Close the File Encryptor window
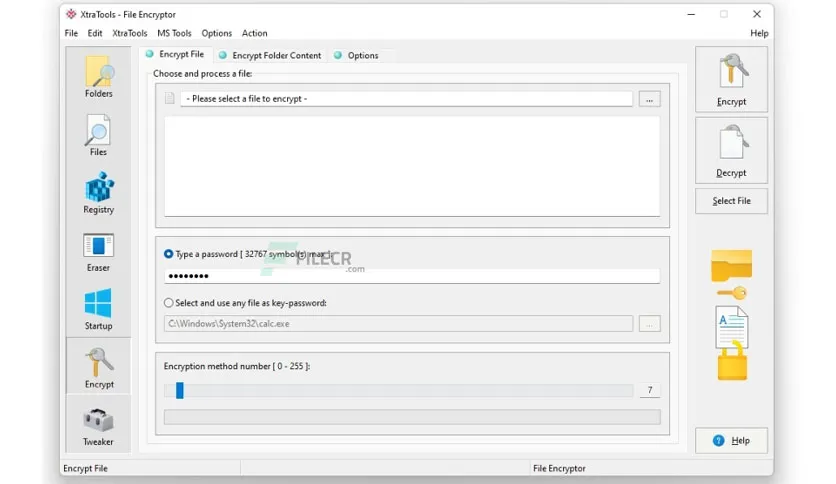Screen dimensions: 836x484 click(757, 14)
